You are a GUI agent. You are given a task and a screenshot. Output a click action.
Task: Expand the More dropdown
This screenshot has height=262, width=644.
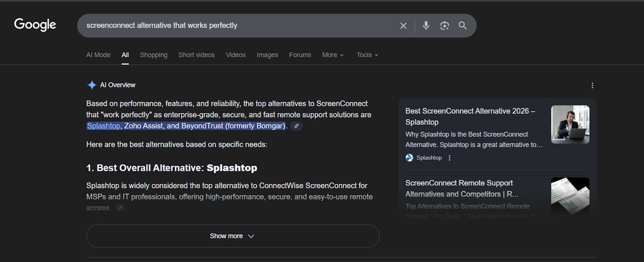pos(332,55)
